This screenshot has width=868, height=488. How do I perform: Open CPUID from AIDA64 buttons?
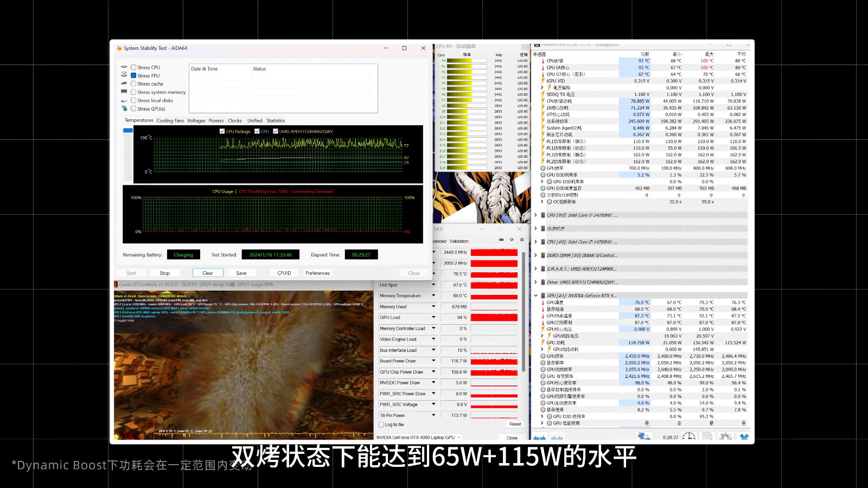pos(284,273)
